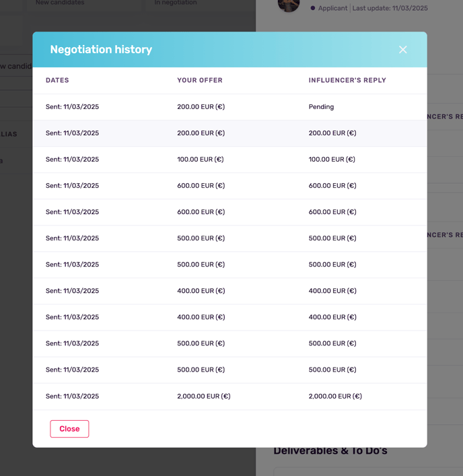Click the Last update 11/03/2025 text
The width and height of the screenshot is (463, 476).
pyautogui.click(x=390, y=8)
